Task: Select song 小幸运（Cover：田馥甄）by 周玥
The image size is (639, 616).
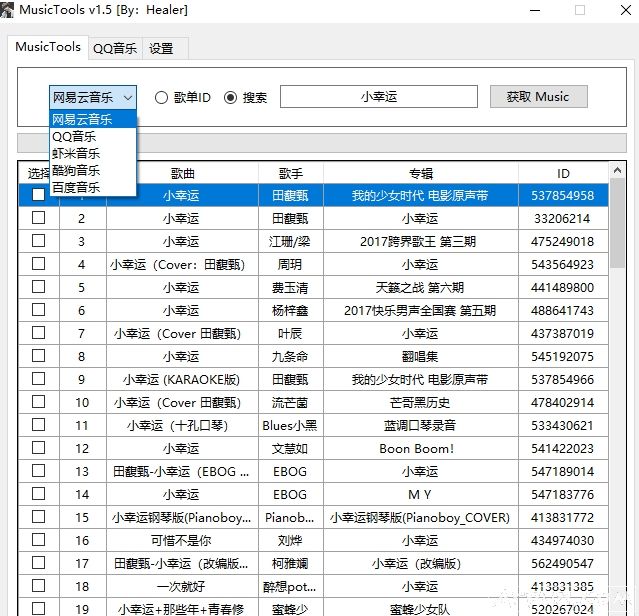Action: click(182, 264)
